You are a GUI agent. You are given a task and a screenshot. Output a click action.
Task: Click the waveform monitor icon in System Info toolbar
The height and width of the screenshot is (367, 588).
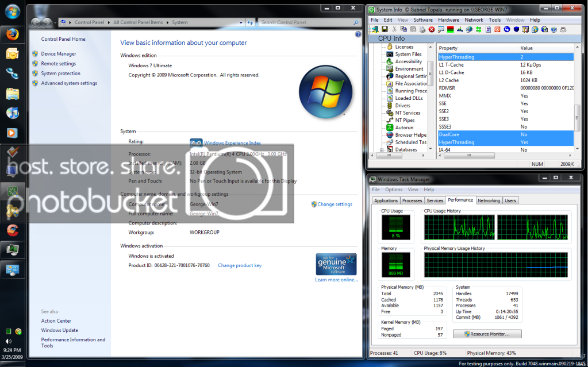[460, 29]
